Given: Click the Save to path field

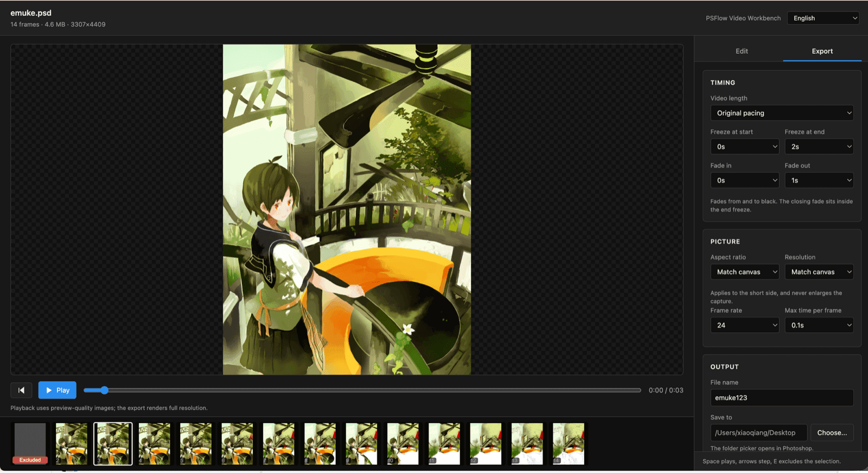Looking at the screenshot, I should 759,433.
